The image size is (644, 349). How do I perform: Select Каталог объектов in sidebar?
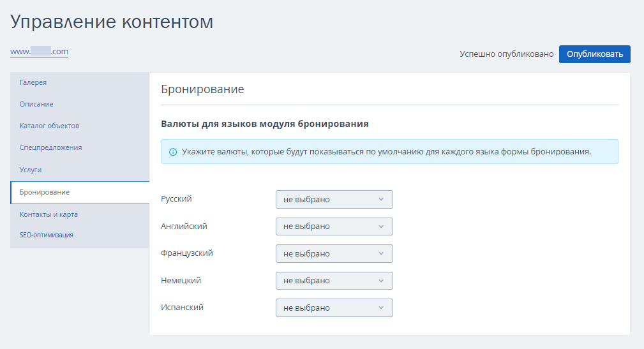tap(49, 126)
